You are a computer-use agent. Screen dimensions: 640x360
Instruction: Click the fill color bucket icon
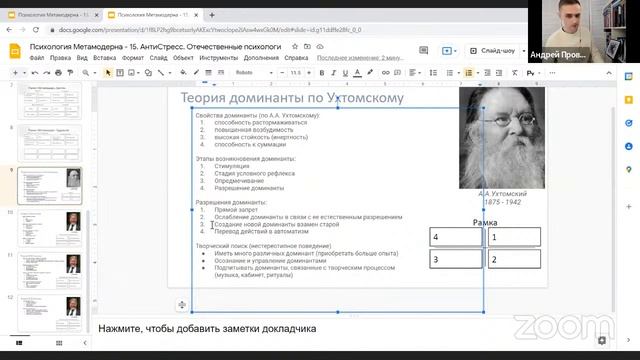click(x=183, y=73)
